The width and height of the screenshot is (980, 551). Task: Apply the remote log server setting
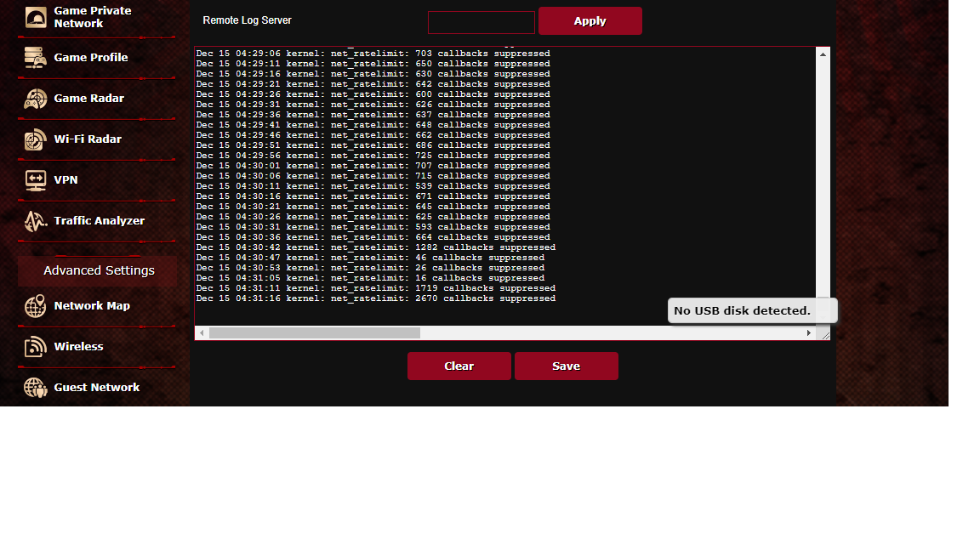pyautogui.click(x=590, y=20)
